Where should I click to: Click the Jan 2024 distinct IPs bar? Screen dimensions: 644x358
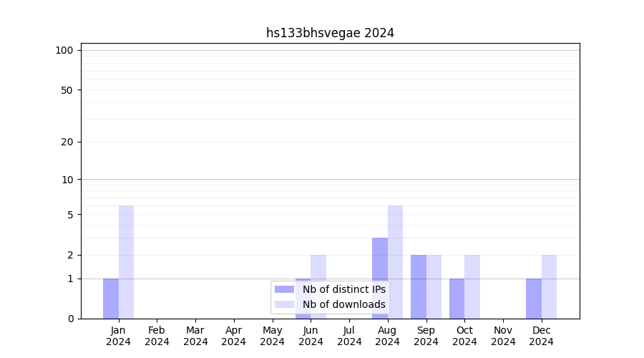click(111, 299)
